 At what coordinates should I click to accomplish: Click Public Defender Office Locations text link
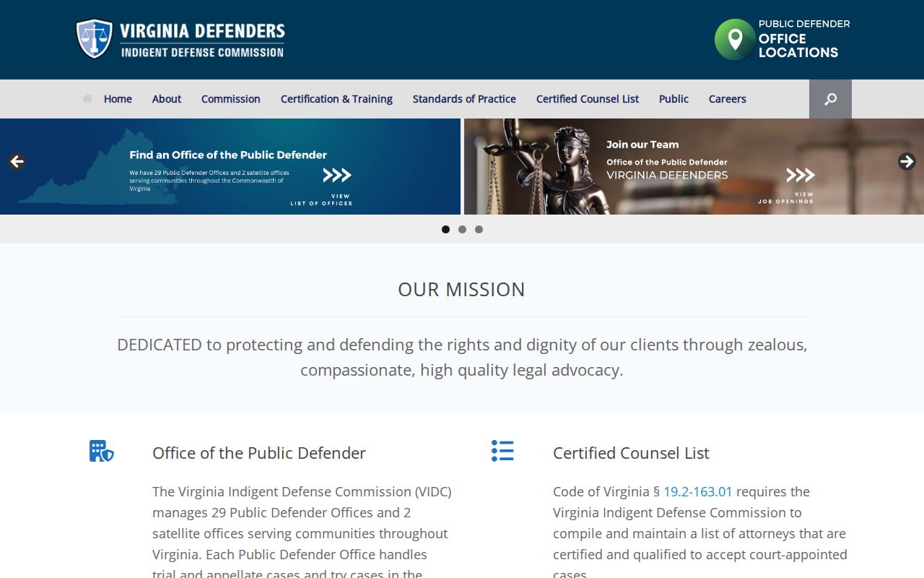point(803,39)
